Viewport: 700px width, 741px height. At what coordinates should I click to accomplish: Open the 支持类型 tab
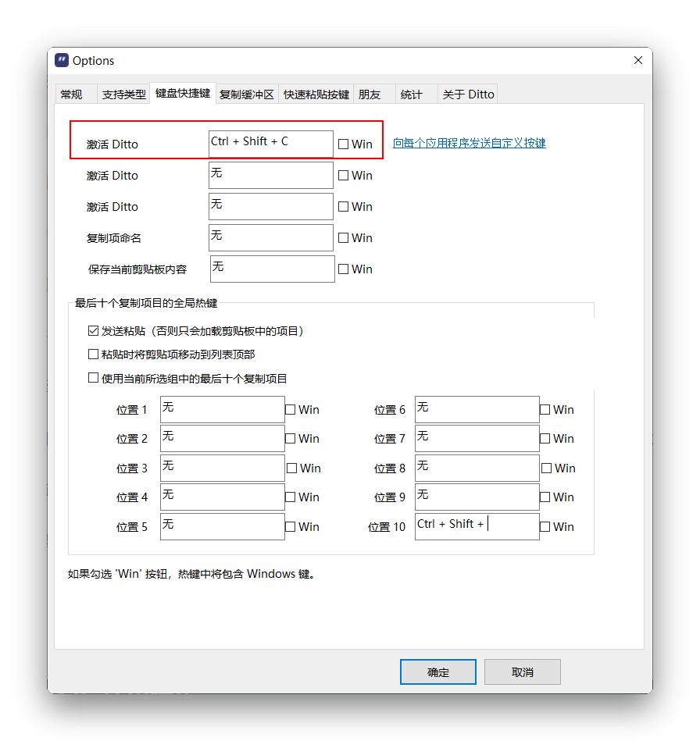click(124, 94)
